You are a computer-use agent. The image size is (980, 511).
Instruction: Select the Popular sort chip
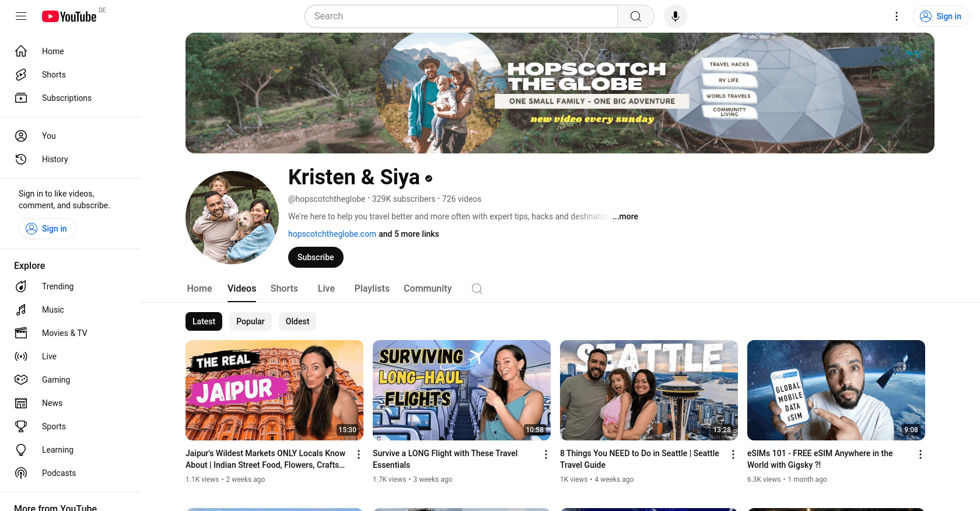(x=250, y=321)
